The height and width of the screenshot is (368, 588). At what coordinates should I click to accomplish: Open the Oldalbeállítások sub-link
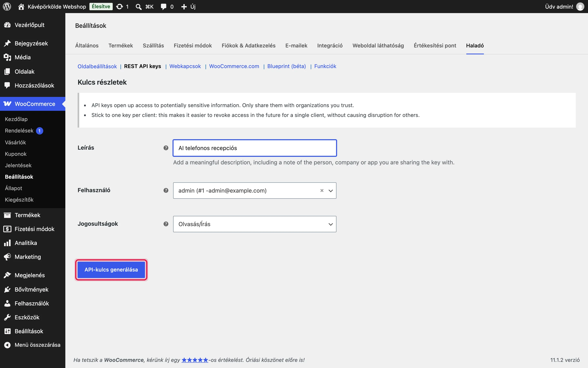(x=97, y=66)
